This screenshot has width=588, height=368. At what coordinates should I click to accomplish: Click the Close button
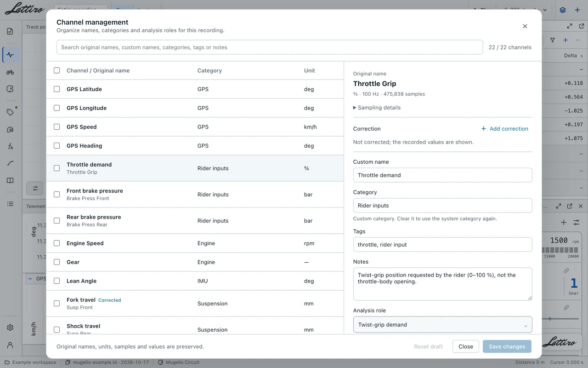tap(465, 346)
